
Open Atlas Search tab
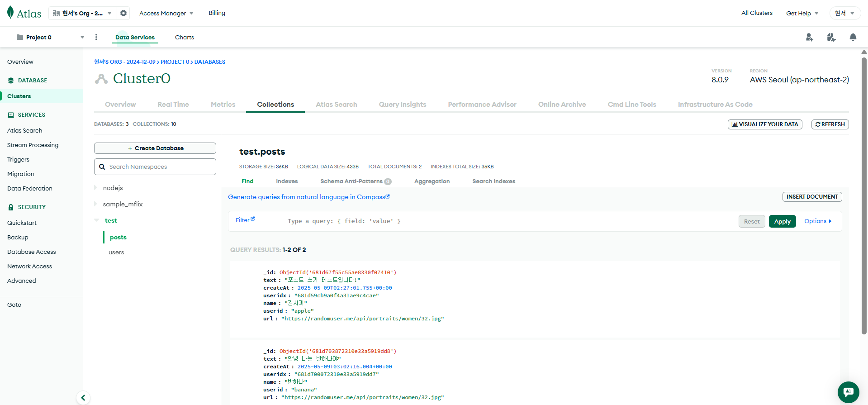[337, 104]
